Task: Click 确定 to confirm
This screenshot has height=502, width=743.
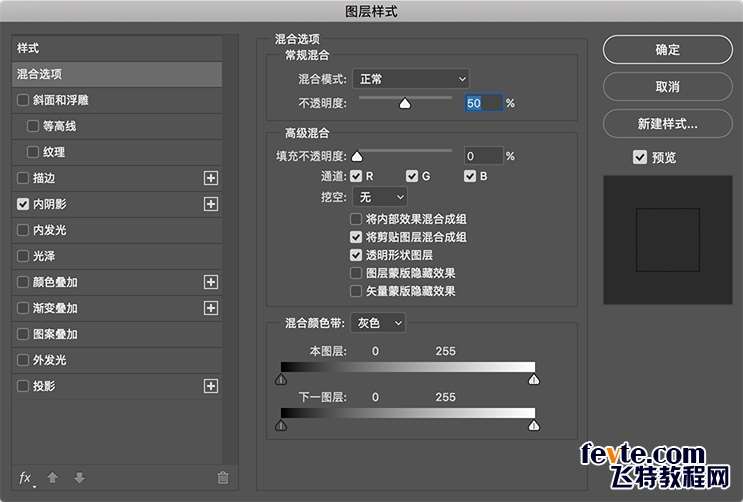Action: pos(668,49)
